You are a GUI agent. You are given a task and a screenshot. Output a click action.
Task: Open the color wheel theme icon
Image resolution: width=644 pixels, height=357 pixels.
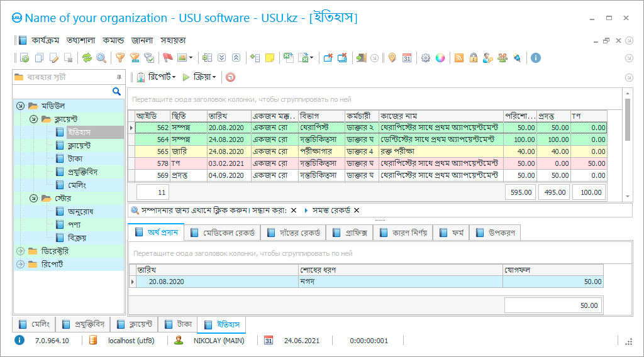coord(440,58)
